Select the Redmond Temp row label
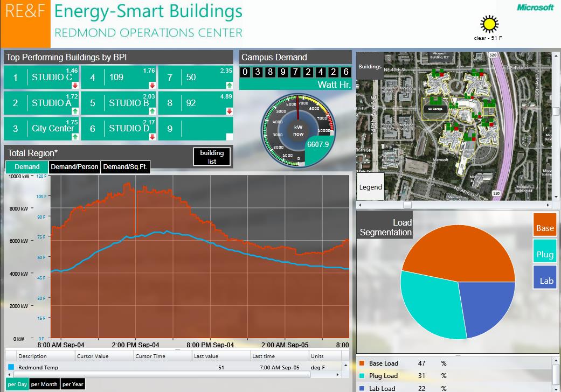561x392 pixels. [38, 367]
